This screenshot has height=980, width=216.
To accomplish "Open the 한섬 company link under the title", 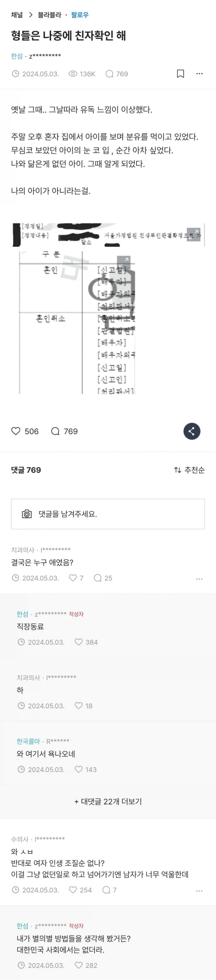I will [17, 56].
